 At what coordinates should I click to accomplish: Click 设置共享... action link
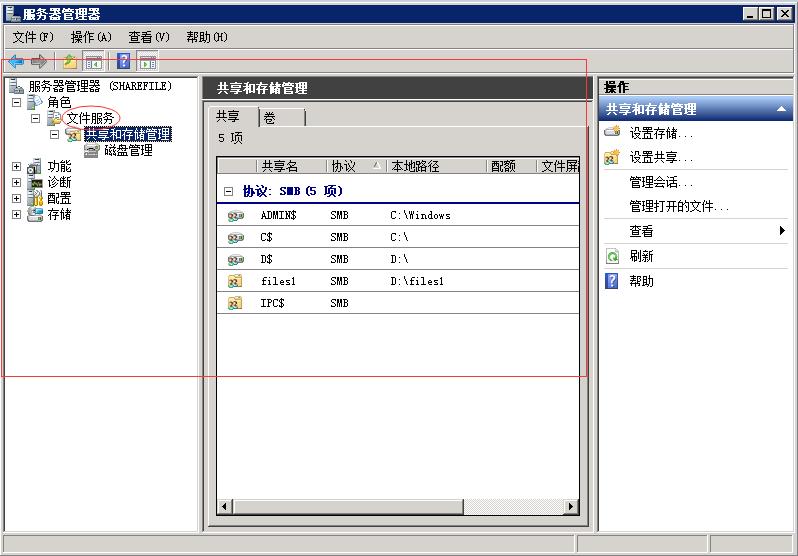point(661,157)
